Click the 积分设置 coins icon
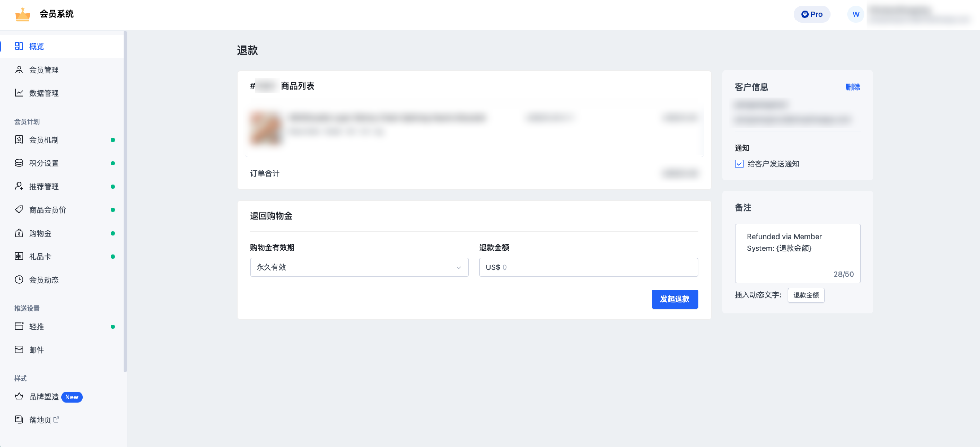The image size is (980, 447). tap(19, 163)
